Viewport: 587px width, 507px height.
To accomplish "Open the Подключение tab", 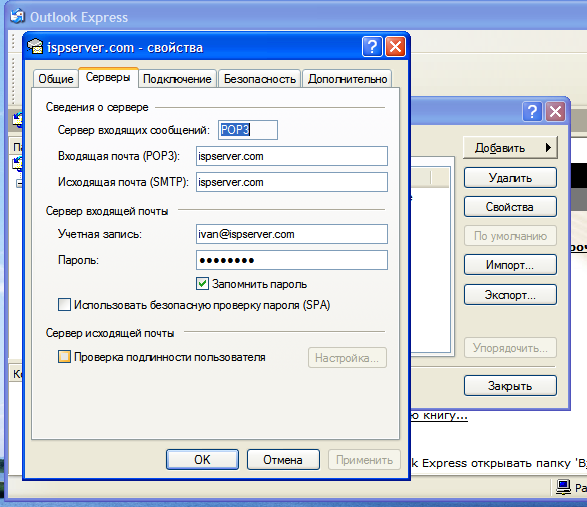I will coord(177,79).
